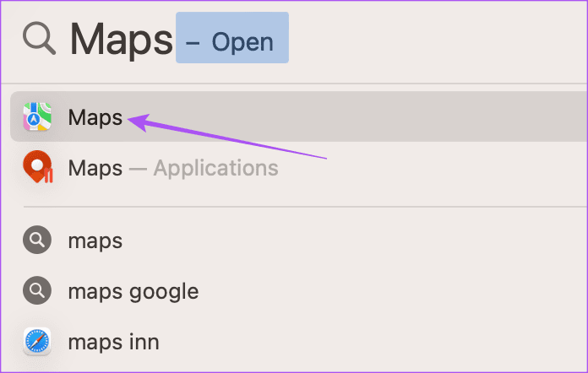The width and height of the screenshot is (588, 373).
Task: Click the highlighted '– Open' completion text
Action: click(232, 38)
